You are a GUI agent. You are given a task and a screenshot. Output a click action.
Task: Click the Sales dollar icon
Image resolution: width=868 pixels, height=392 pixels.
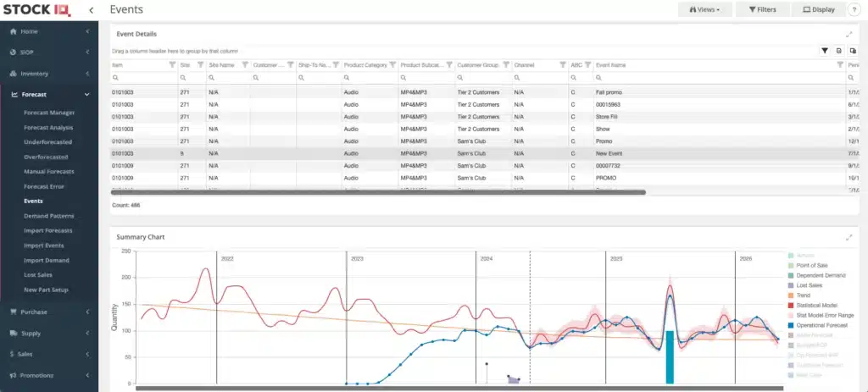pyautogui.click(x=12, y=354)
